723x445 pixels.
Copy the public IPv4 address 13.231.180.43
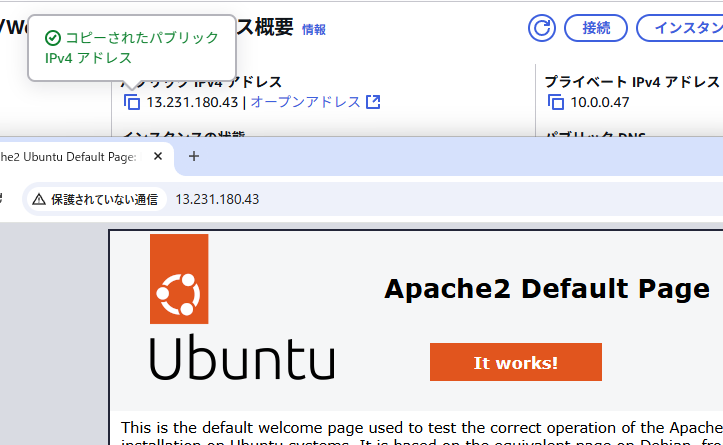pyautogui.click(x=132, y=102)
